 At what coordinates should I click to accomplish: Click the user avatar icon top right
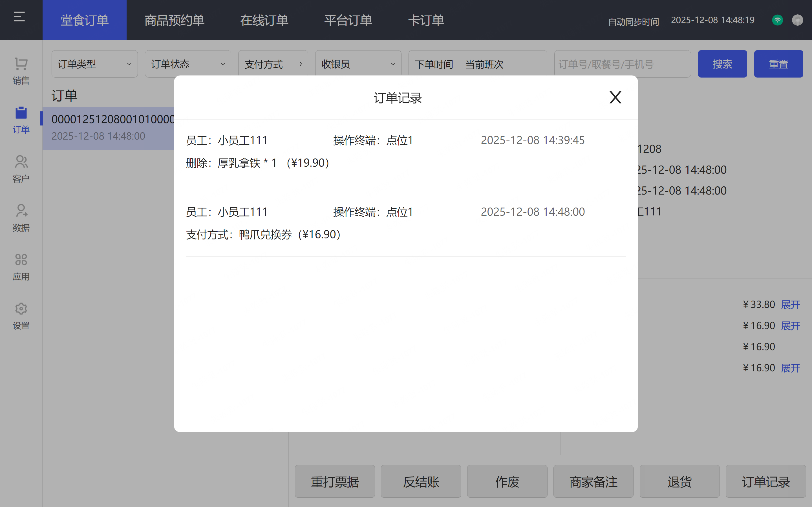coord(797,20)
